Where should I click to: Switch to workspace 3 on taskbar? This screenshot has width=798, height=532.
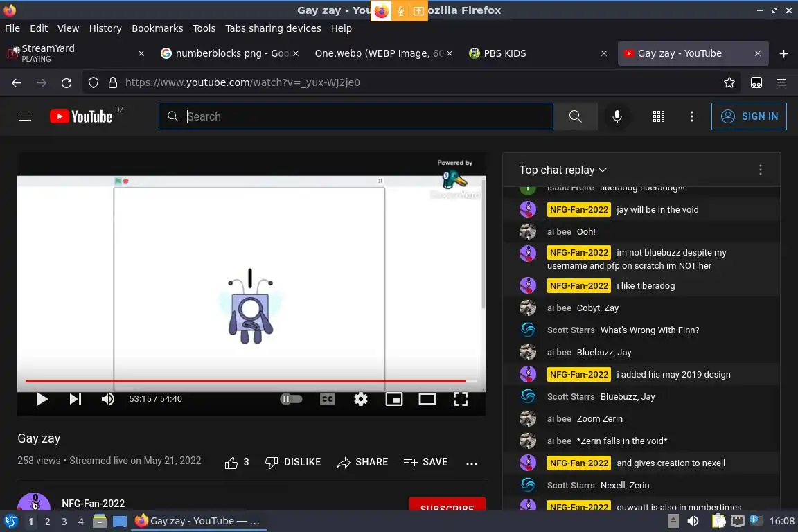[x=64, y=522]
